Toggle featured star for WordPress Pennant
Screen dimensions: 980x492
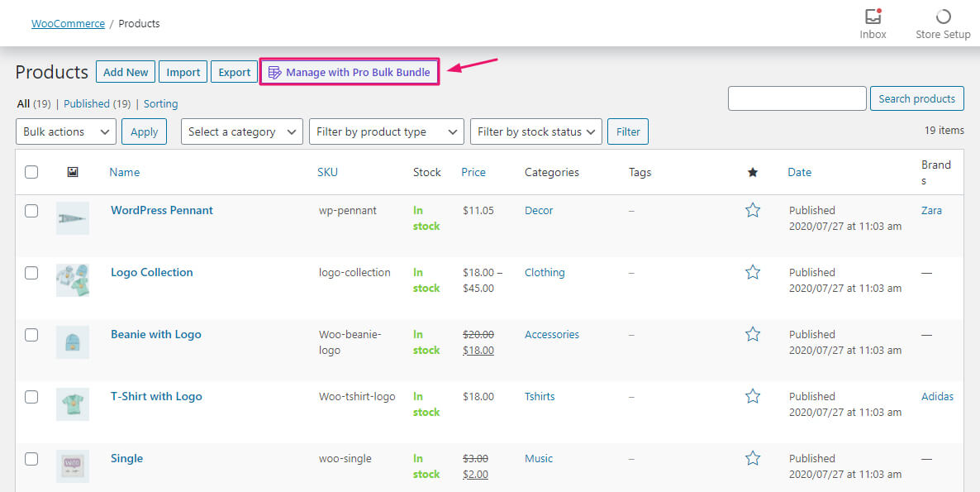tap(753, 211)
